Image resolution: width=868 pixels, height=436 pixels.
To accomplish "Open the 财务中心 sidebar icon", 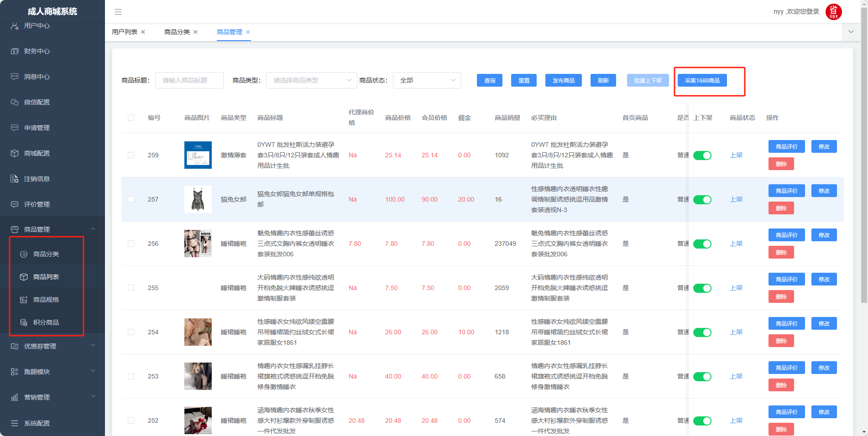I will click(x=15, y=51).
